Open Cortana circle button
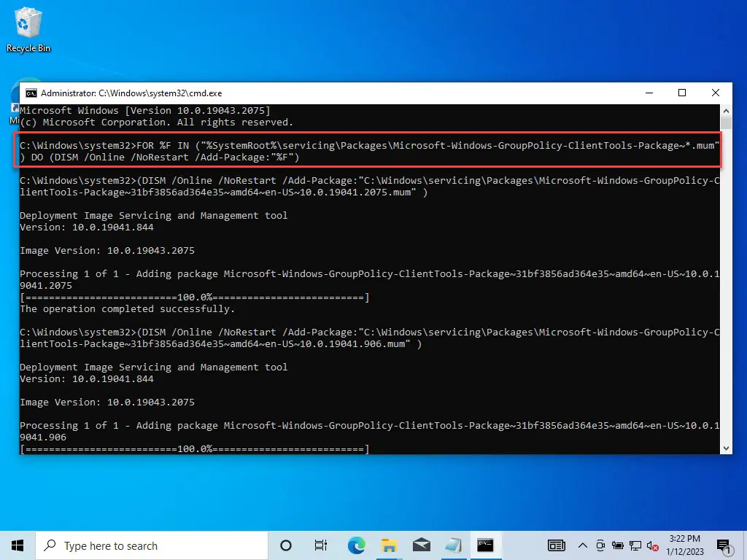Viewport: 747px width, 560px height. (286, 545)
